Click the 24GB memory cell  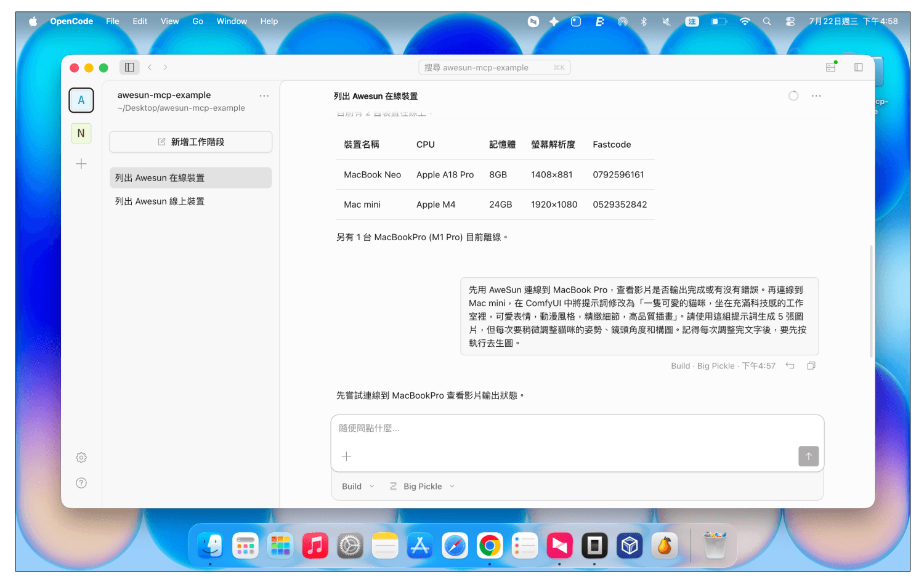(x=501, y=204)
